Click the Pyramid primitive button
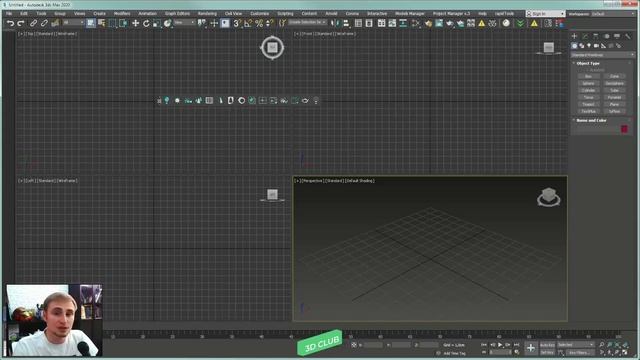This screenshot has width=640, height=360. coord(614,97)
